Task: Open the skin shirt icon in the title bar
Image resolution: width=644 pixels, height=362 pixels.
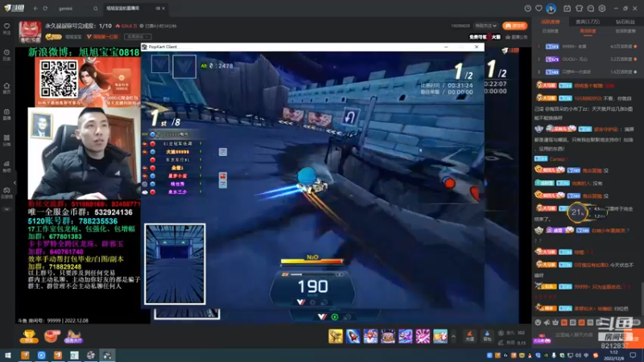Action: point(579,8)
